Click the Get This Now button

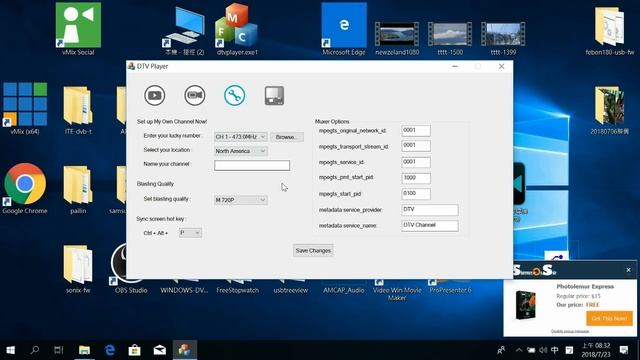(609, 318)
